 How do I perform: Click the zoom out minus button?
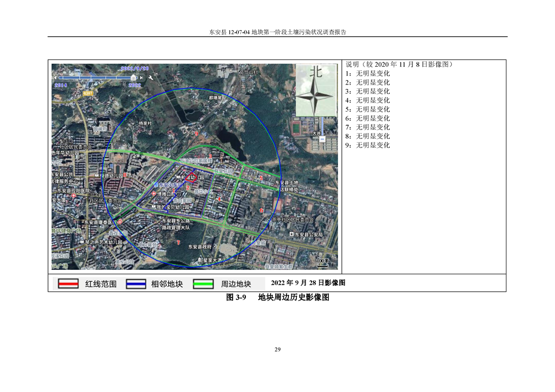[322, 139]
